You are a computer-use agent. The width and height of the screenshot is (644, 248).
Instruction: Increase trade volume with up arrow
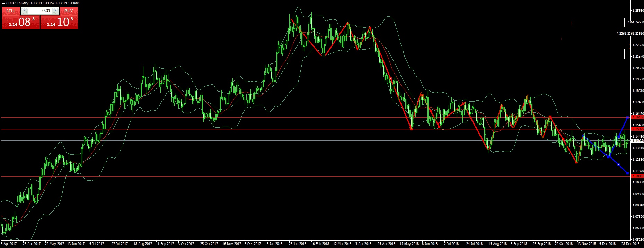click(x=55, y=11)
